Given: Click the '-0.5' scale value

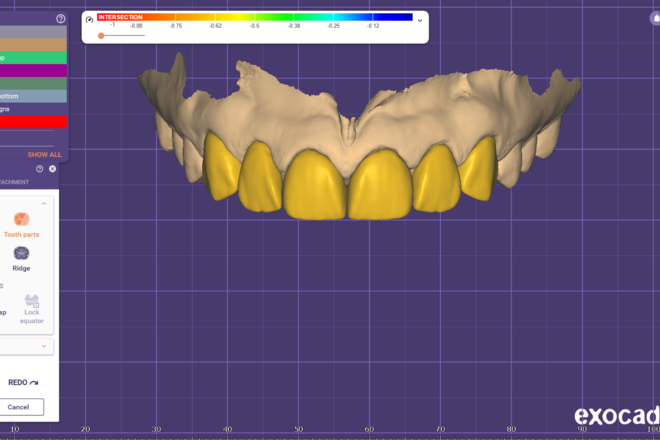Looking at the screenshot, I should [x=255, y=26].
